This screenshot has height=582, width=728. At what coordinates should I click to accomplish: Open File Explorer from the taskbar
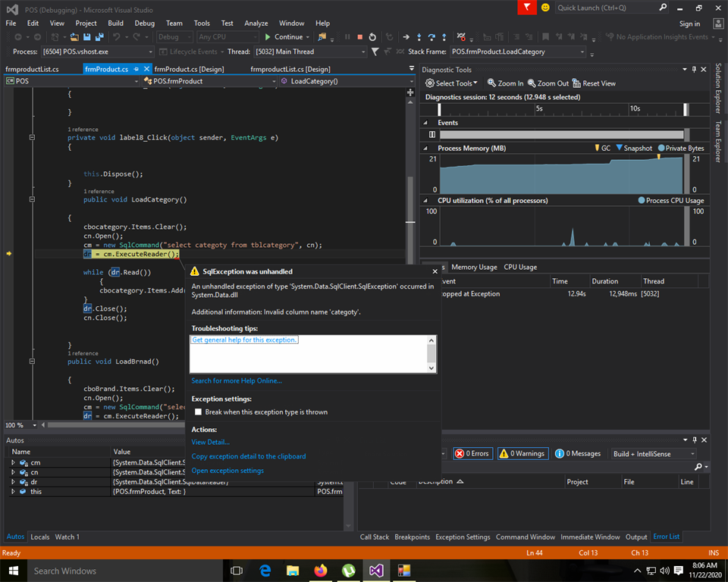pos(293,571)
